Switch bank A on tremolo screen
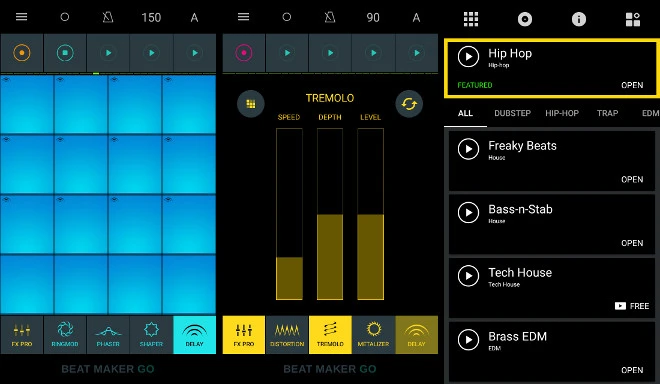The width and height of the screenshot is (660, 384). tap(416, 18)
